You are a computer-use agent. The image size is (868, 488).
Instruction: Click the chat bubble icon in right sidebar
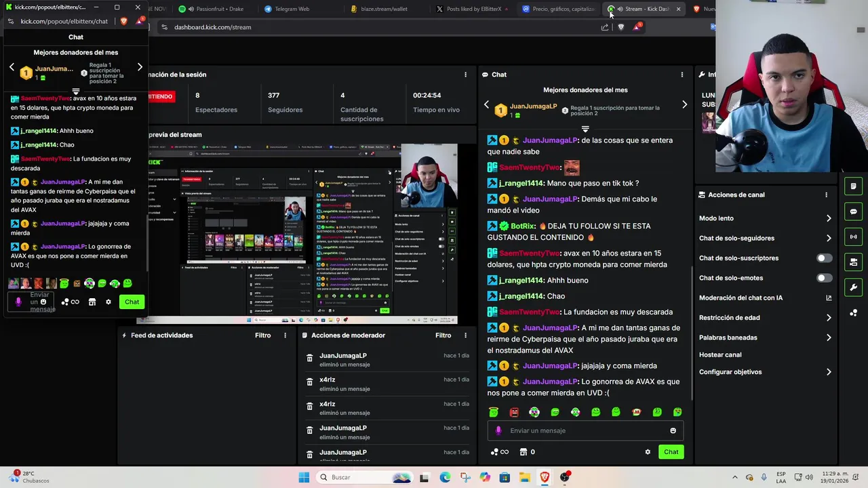click(x=853, y=211)
